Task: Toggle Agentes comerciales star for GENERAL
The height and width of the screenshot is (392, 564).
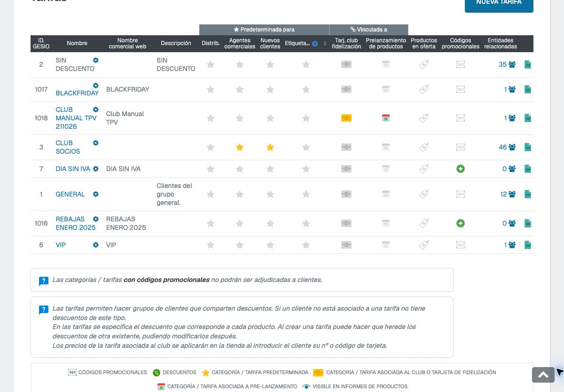Action: pyautogui.click(x=240, y=194)
